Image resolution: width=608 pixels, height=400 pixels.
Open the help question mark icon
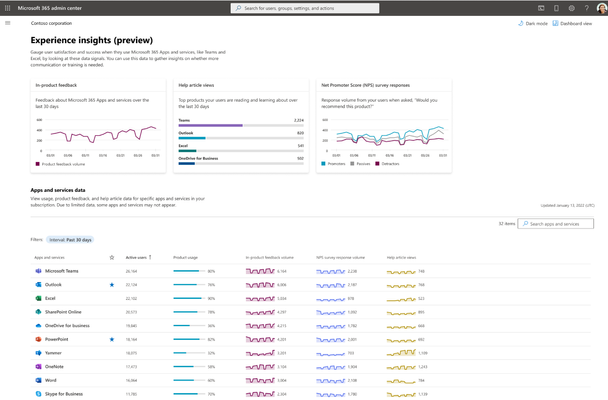[x=587, y=8]
